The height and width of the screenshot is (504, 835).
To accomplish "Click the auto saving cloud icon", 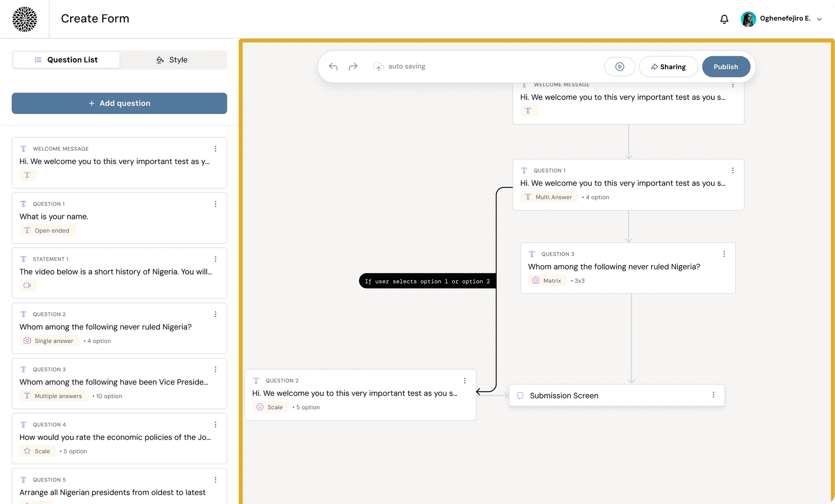I will click(378, 67).
